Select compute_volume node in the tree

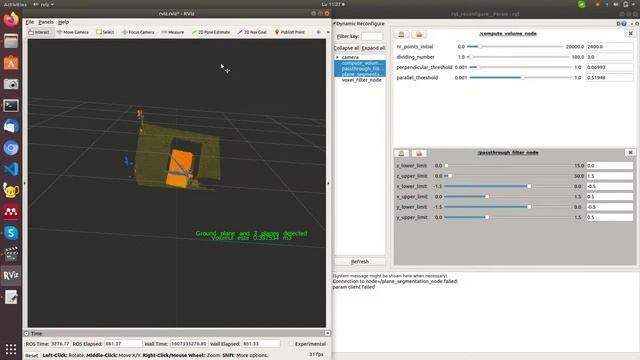click(x=362, y=63)
